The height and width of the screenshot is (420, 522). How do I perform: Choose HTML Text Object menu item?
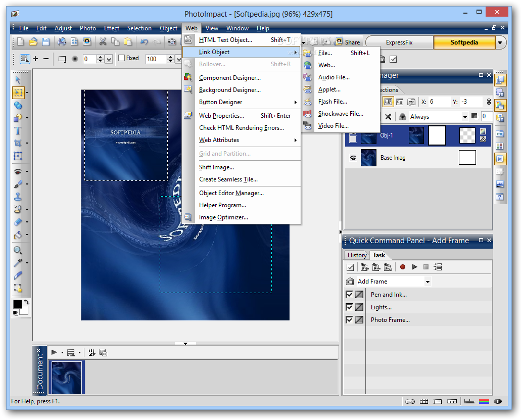pos(242,39)
